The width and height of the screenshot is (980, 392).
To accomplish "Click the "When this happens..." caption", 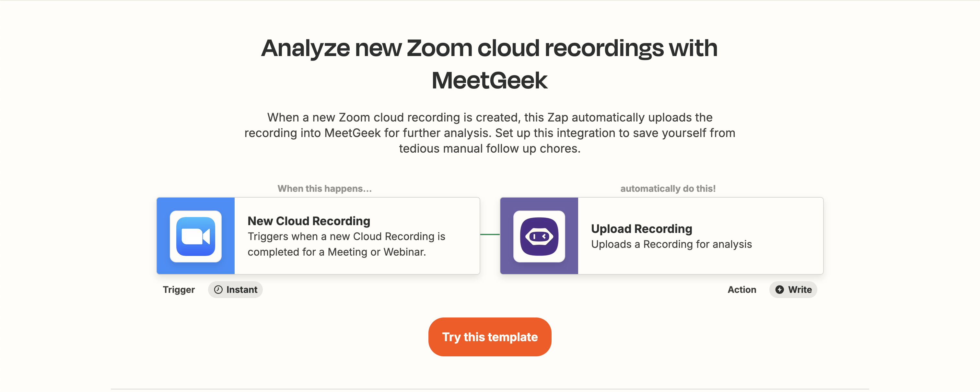I will [x=324, y=189].
